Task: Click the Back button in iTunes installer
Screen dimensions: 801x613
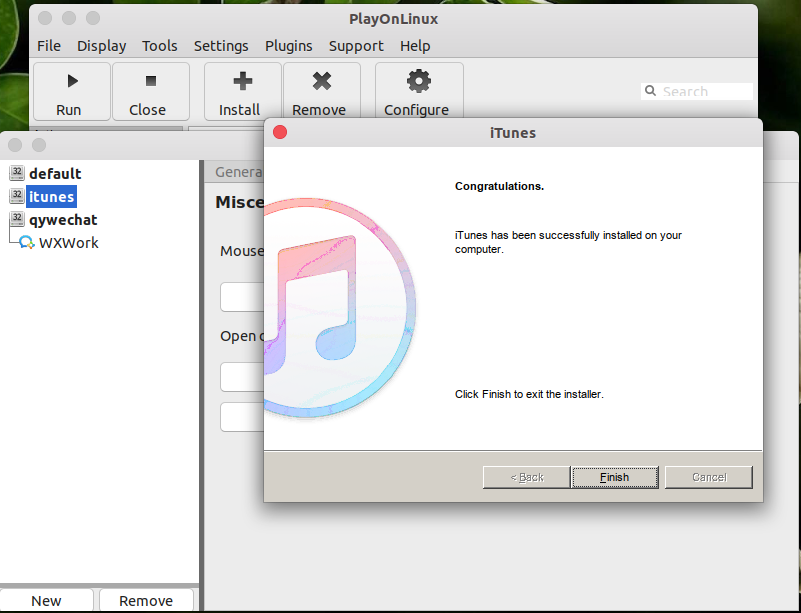Action: click(527, 477)
